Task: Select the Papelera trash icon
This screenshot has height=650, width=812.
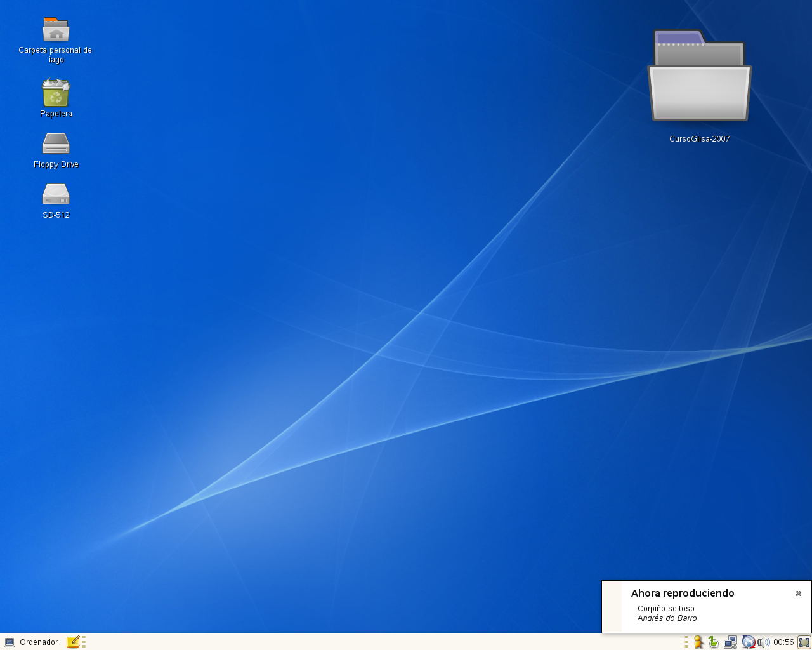Action: point(56,93)
